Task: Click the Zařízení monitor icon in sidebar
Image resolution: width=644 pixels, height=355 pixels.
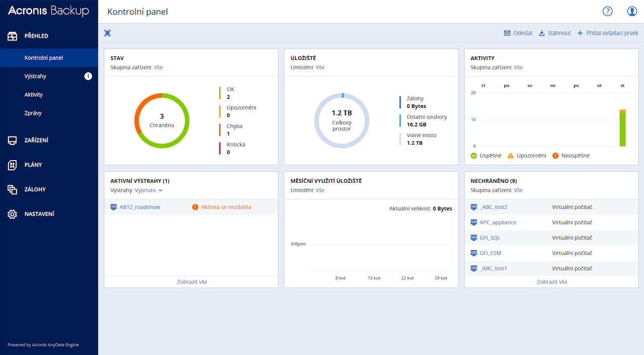Action: click(x=13, y=140)
